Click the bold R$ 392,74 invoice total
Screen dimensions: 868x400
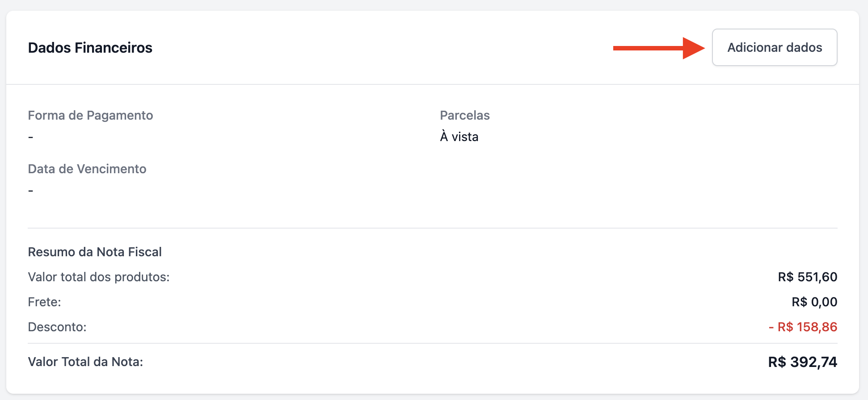[x=802, y=362]
